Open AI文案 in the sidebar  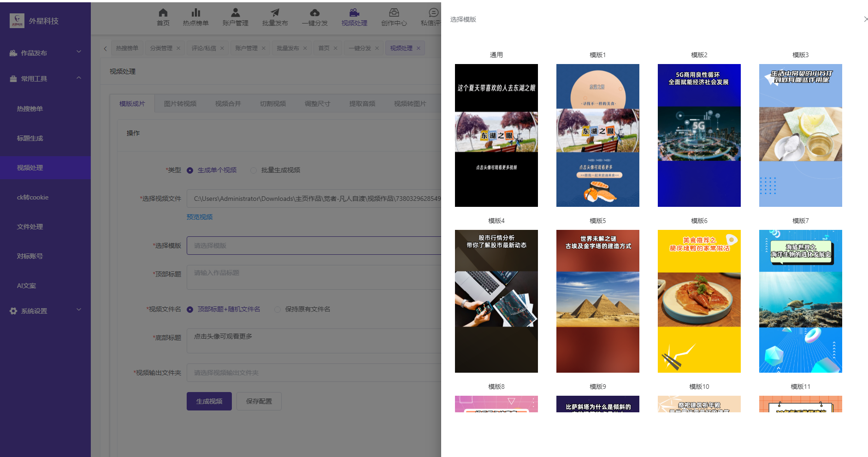coord(45,286)
